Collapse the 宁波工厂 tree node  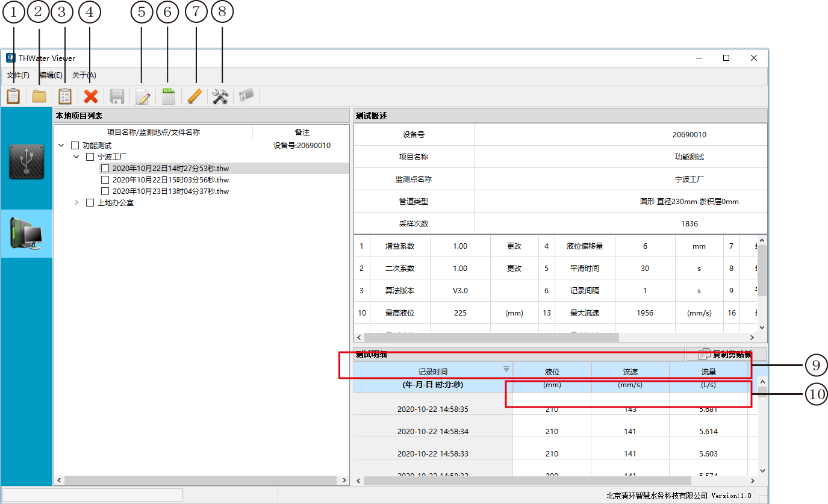point(76,157)
